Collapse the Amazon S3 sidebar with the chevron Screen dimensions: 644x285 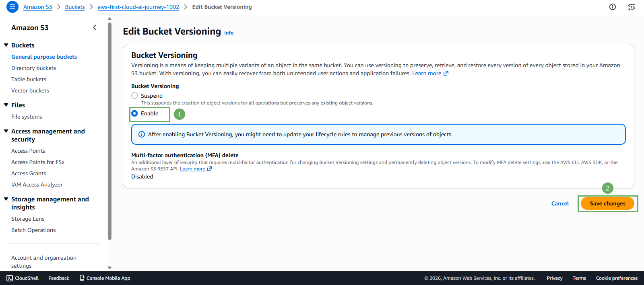(95, 27)
